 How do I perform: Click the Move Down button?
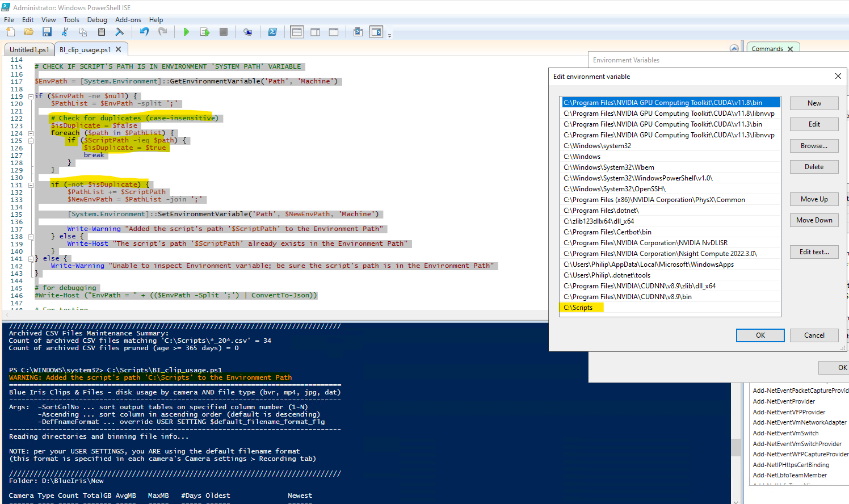click(814, 220)
